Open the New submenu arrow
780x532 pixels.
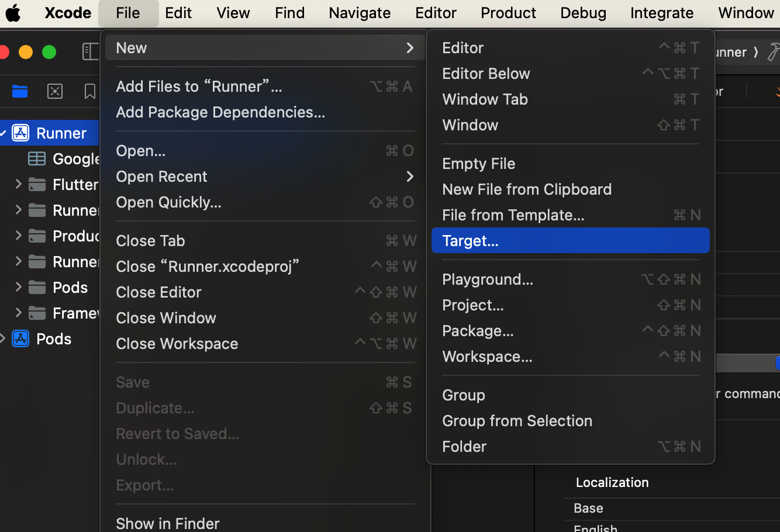[x=410, y=47]
